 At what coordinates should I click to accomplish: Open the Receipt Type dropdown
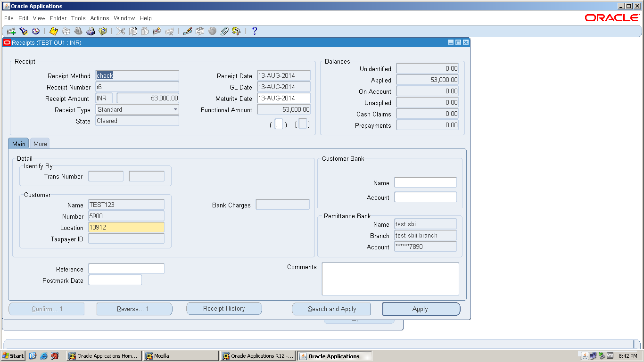(175, 109)
